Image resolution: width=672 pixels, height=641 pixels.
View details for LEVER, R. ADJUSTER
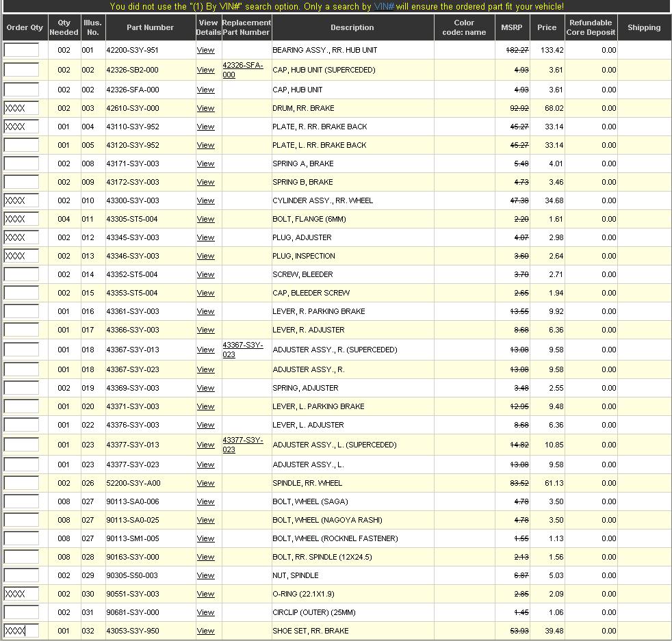[205, 330]
